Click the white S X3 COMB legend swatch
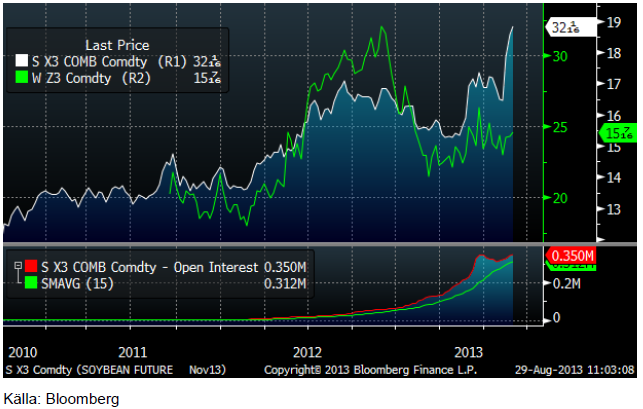The width and height of the screenshot is (643, 409). (21, 62)
